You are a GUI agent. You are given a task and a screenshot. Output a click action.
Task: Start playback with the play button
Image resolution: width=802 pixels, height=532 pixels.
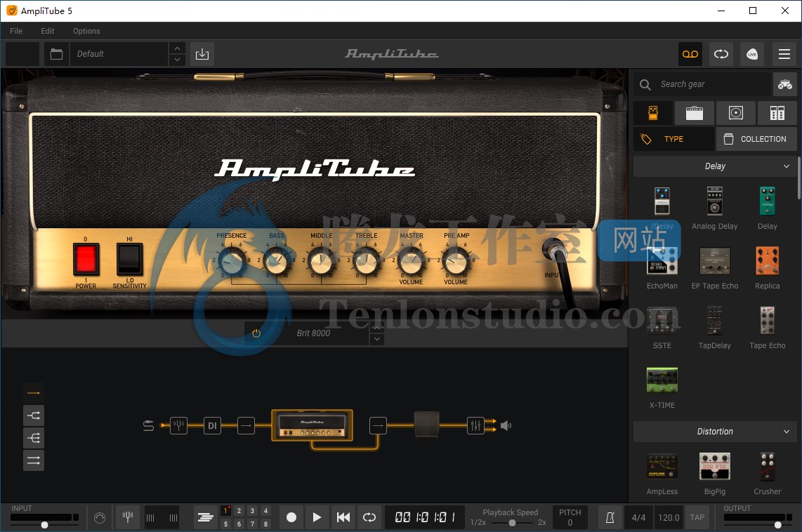tap(317, 517)
